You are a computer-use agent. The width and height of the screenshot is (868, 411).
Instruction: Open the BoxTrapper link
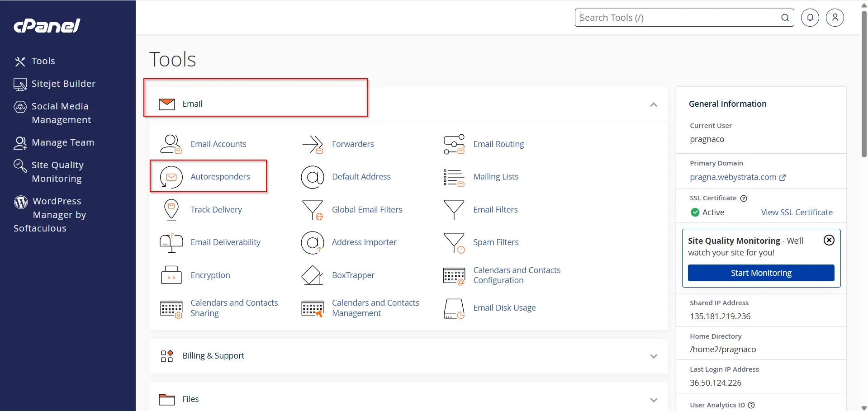click(x=353, y=275)
